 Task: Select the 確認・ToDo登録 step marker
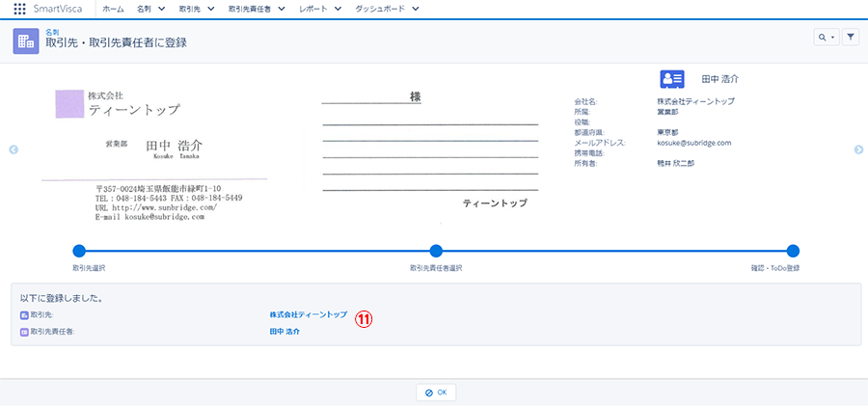pyautogui.click(x=793, y=251)
